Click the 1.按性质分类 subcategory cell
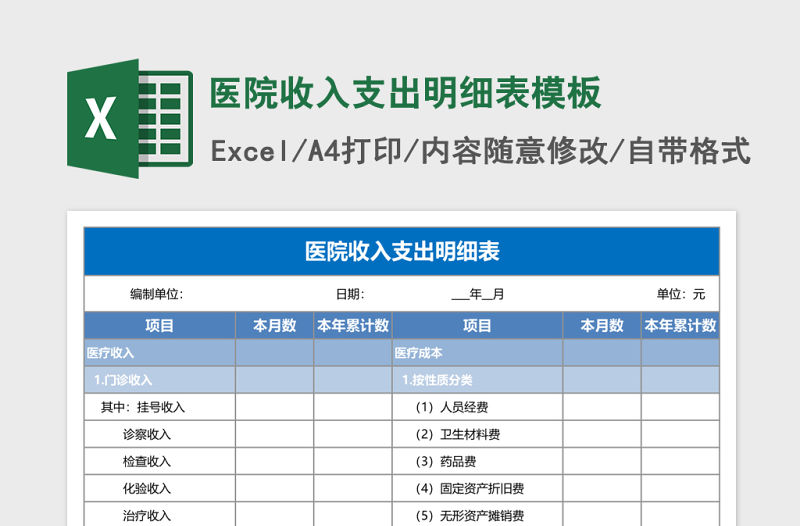Image resolution: width=800 pixels, height=526 pixels. (437, 380)
